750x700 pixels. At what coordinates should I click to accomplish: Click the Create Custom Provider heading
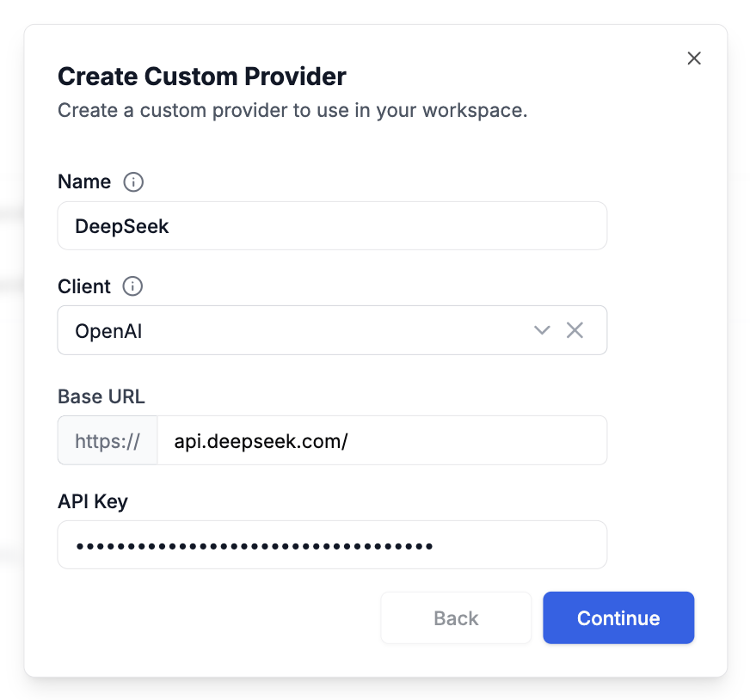click(x=201, y=77)
